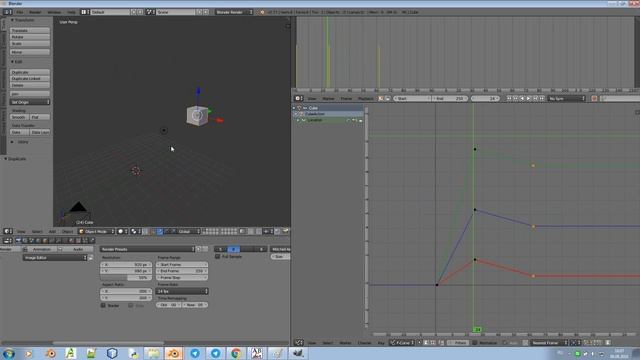Click the current frame 24 marker
Image resolution: width=640 pixels, height=360 pixels.
click(x=477, y=329)
